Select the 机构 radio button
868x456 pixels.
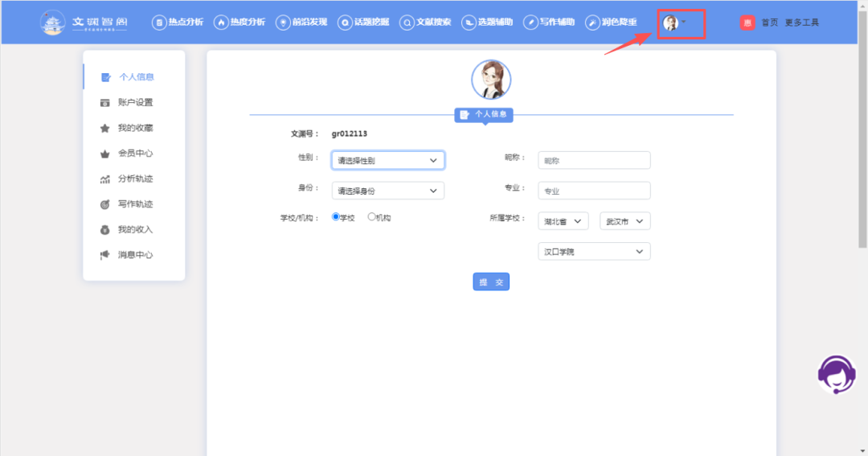click(371, 217)
